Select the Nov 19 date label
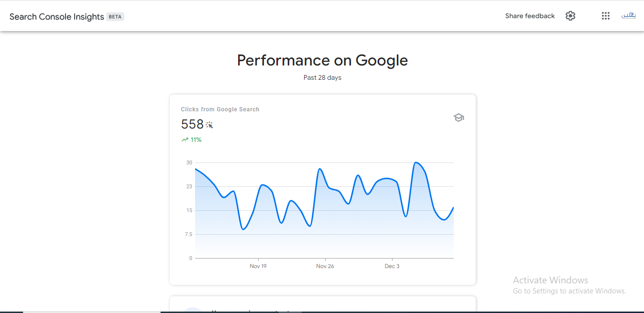 coord(258,266)
